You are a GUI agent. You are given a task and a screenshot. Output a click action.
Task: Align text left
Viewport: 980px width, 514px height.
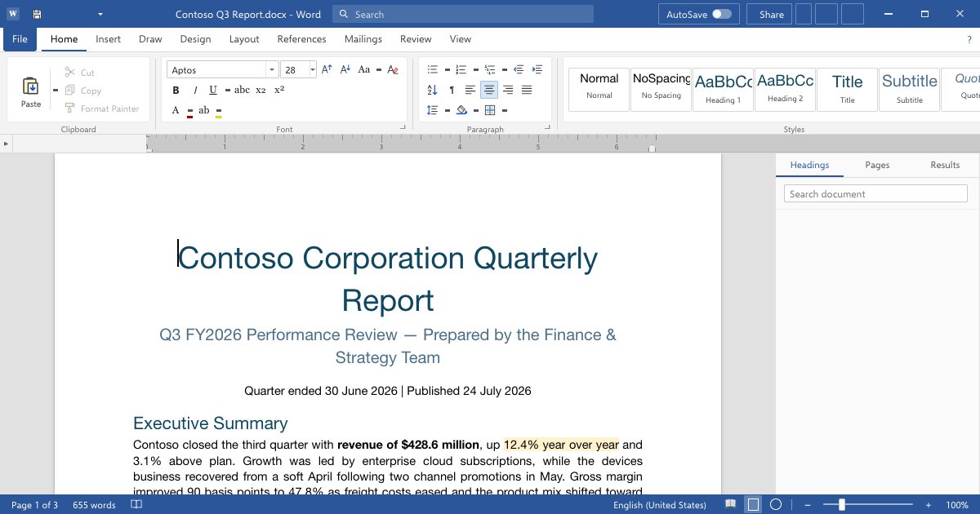(470, 90)
